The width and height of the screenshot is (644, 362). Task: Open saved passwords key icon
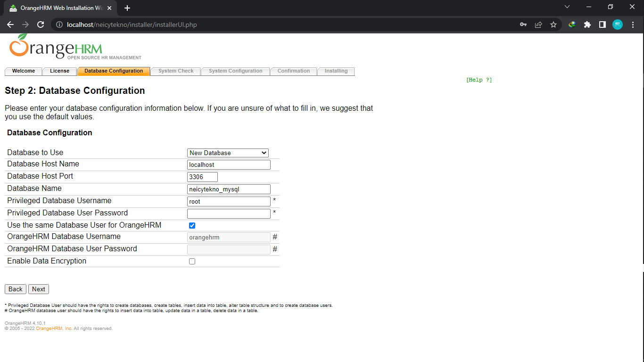coord(523,25)
